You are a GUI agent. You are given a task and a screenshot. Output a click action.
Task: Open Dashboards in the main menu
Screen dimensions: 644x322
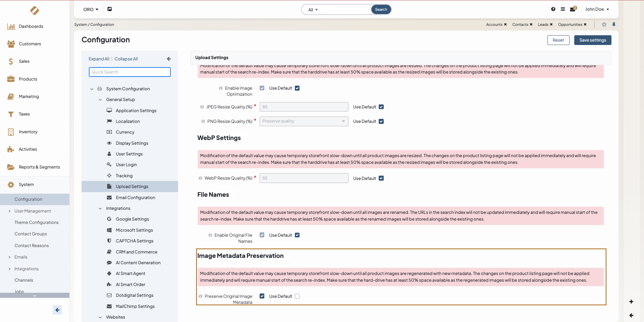pyautogui.click(x=31, y=27)
